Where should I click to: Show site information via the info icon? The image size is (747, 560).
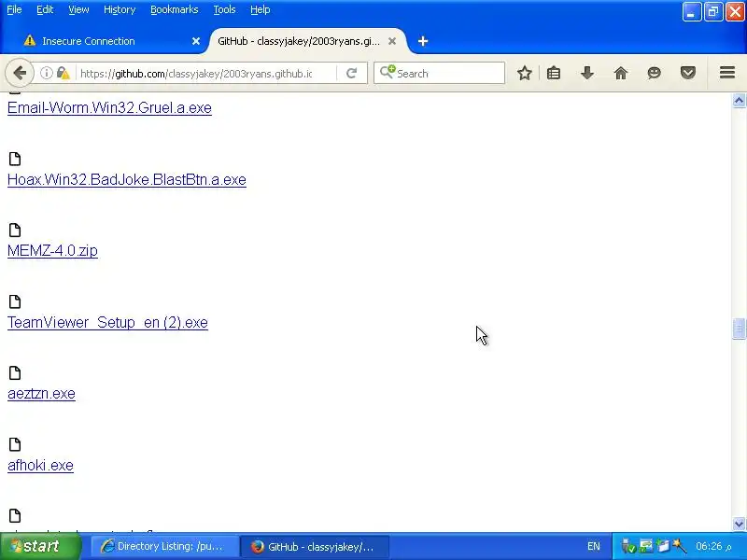pos(46,73)
